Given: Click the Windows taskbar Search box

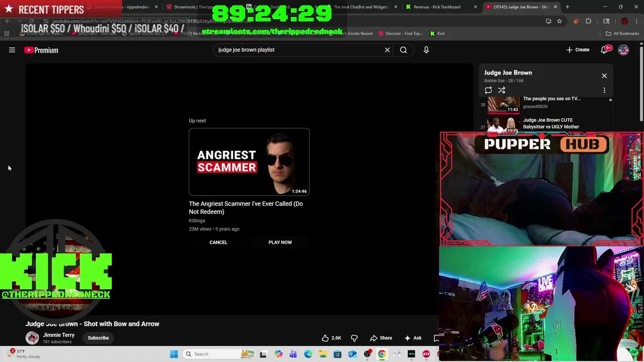Looking at the screenshot, I should 220,354.
